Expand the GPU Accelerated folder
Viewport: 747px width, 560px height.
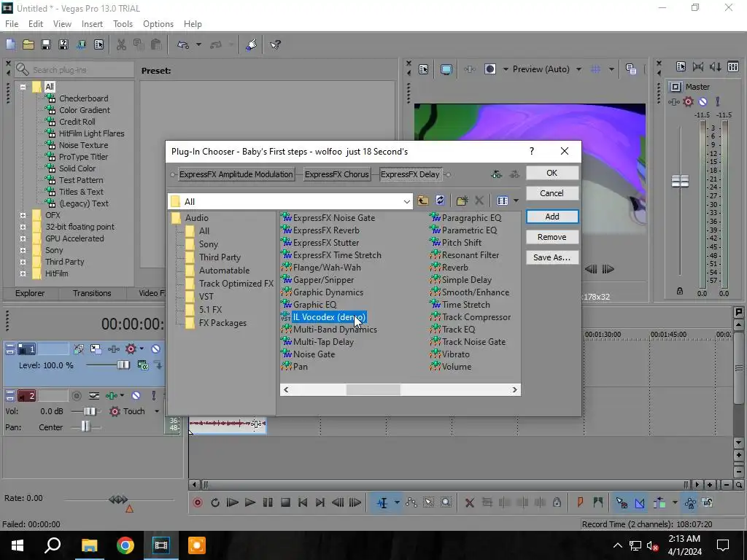click(23, 238)
